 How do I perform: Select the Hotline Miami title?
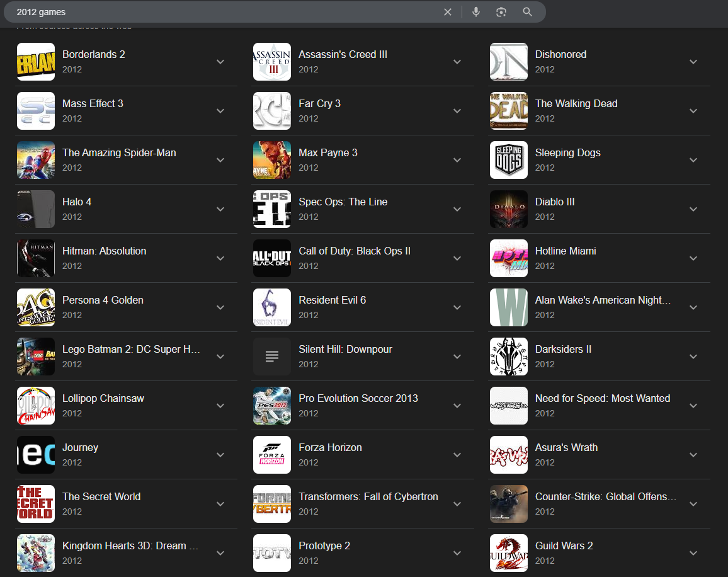(565, 251)
